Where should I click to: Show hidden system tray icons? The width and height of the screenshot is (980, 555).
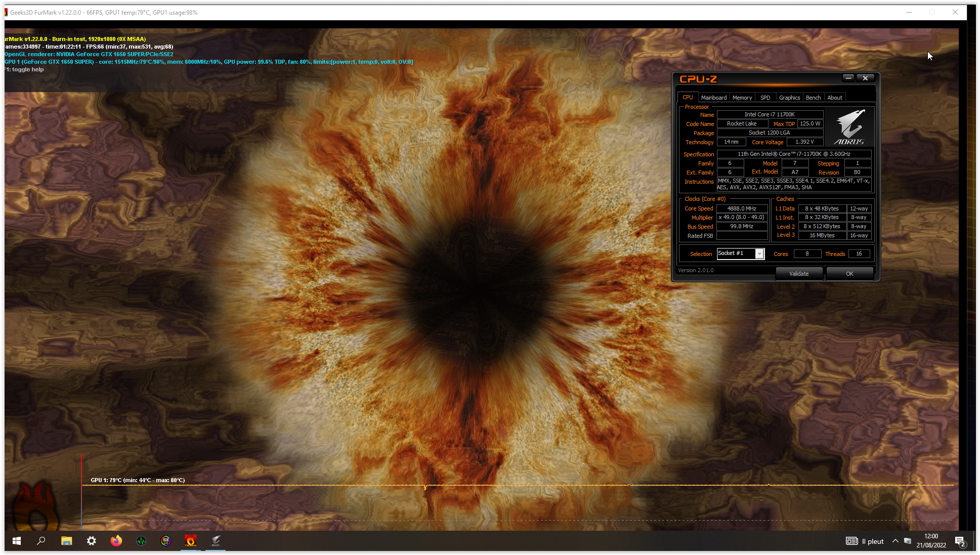(x=895, y=541)
